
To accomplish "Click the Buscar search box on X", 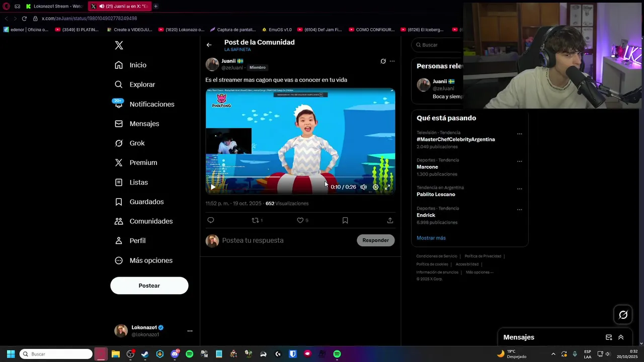I will click(438, 45).
